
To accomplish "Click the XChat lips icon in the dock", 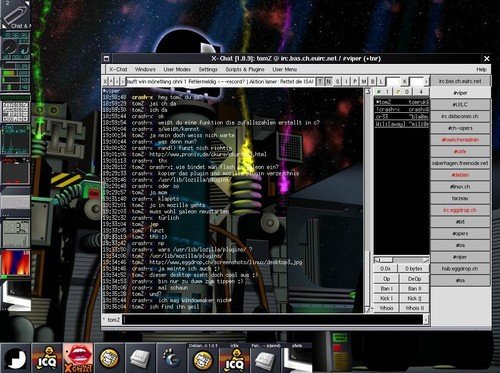I will click(x=78, y=358).
